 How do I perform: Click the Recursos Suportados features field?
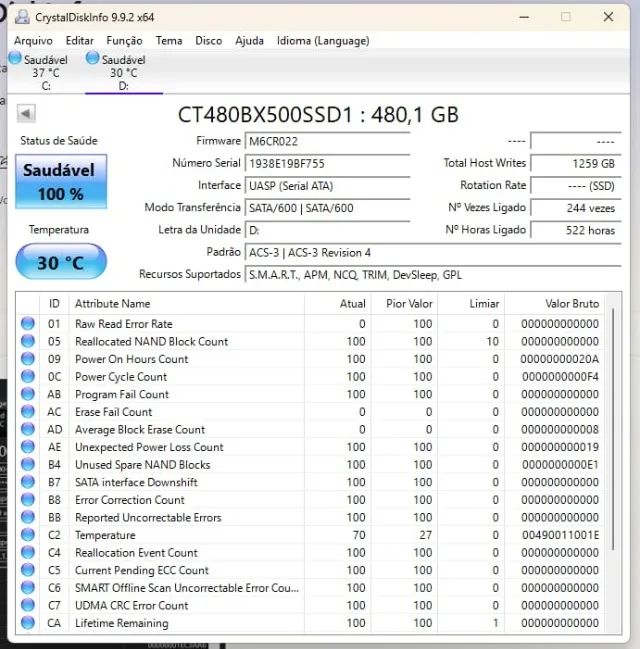point(433,275)
